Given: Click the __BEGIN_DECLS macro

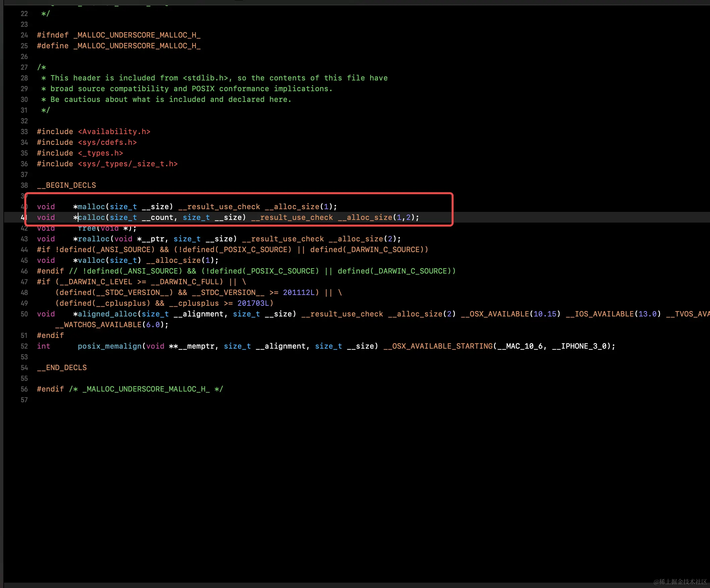Looking at the screenshot, I should tap(66, 185).
